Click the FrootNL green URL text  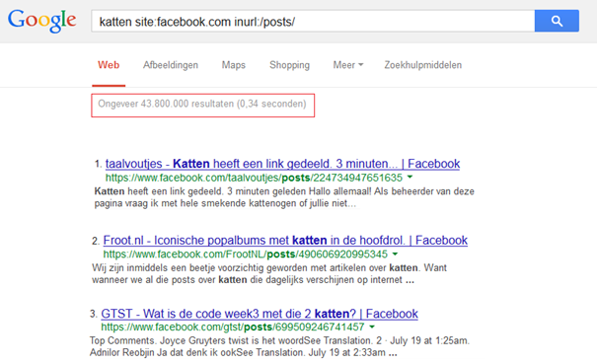(245, 255)
